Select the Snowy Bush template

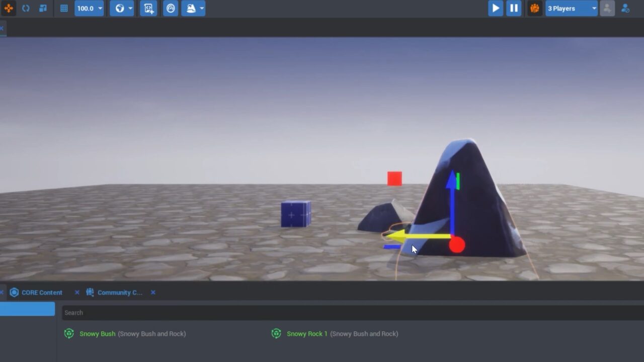pos(97,333)
